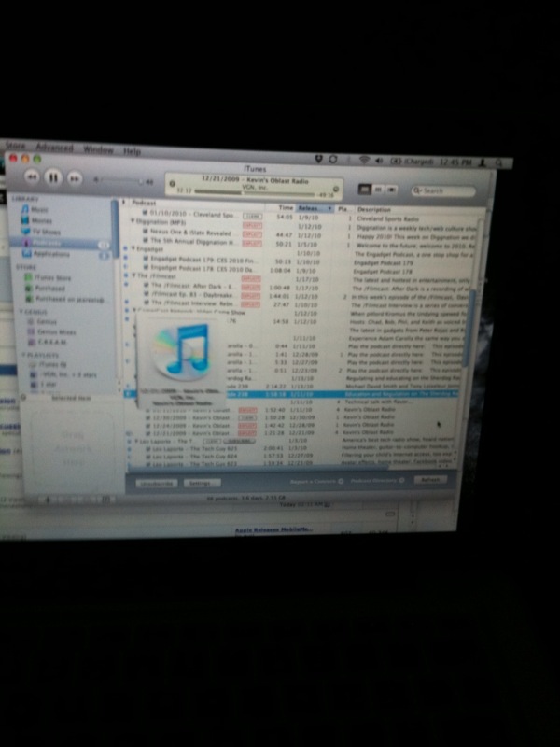Open Spotlight search in menu bar
Viewport: 560px width, 747px height.
[x=499, y=162]
